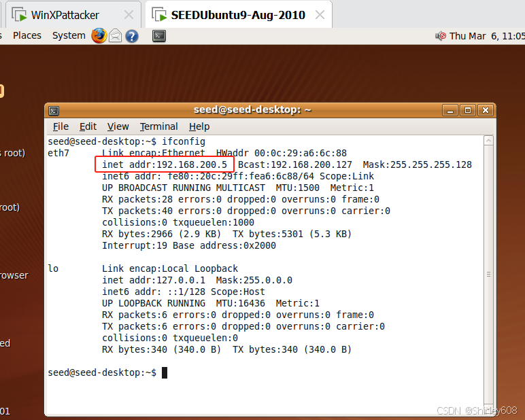Click the HWaddr 00:0c:29:a6:6c:88 text
This screenshot has width=525, height=420.
point(282,154)
